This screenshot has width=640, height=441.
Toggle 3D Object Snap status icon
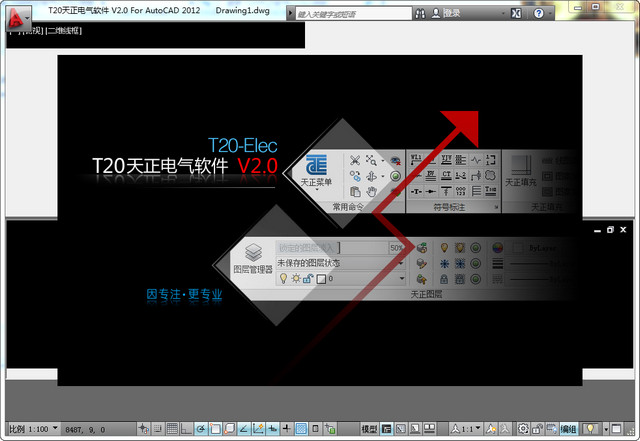pos(229,428)
